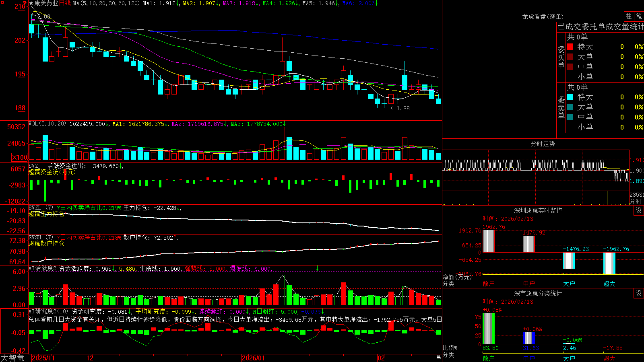Open 设 settings for 深市超赢分类统计 panel
Screen dimensions: 644x362
(639, 293)
